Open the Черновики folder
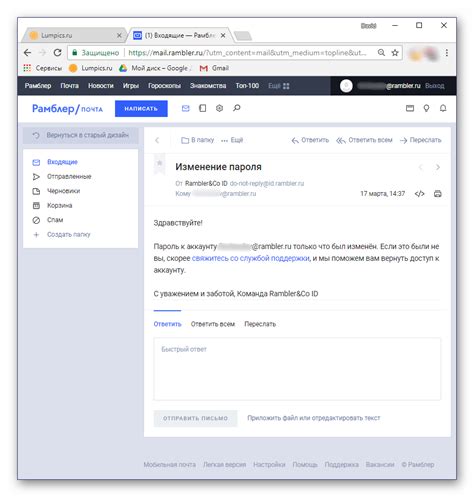474x497 pixels. (x=63, y=191)
